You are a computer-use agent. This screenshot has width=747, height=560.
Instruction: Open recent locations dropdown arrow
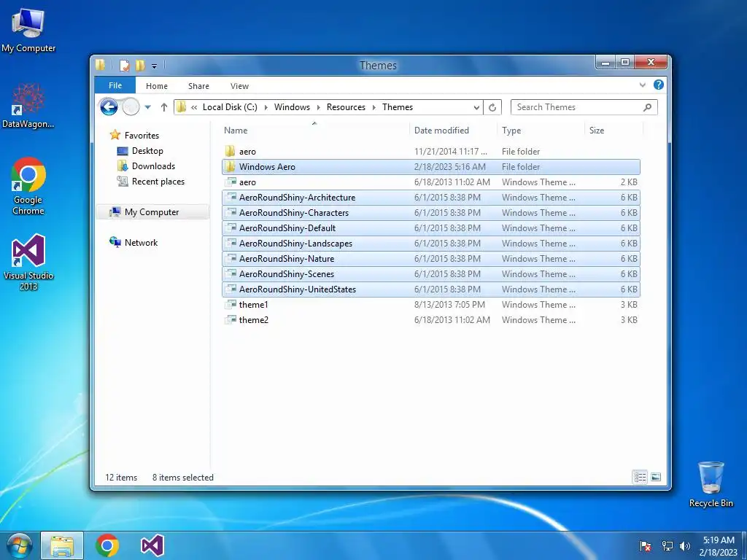[147, 107]
